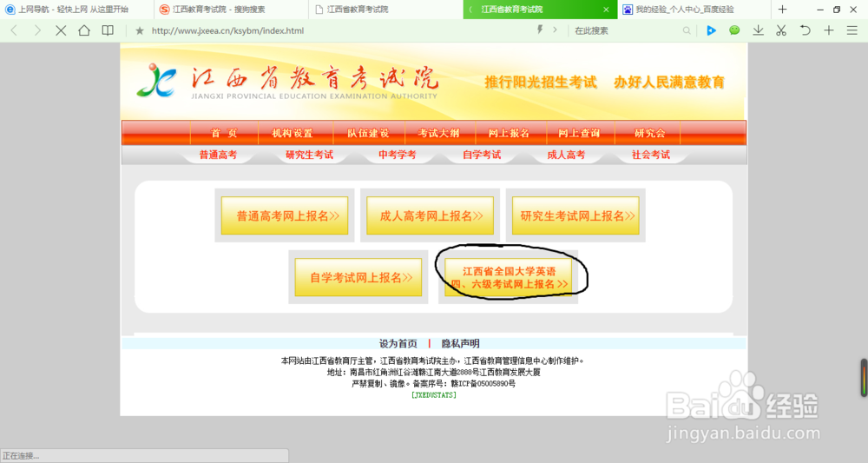The image size is (868, 463).
Task: Open the 网上查询 navigation item
Action: tap(579, 133)
